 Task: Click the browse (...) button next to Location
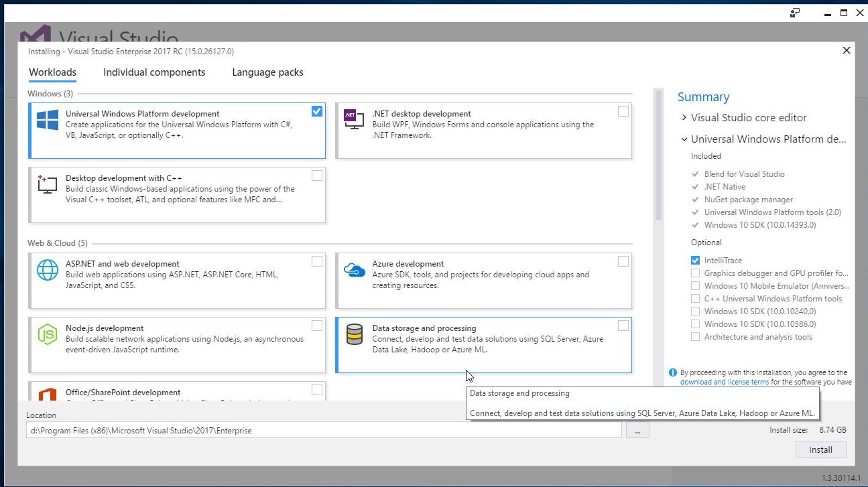click(637, 431)
